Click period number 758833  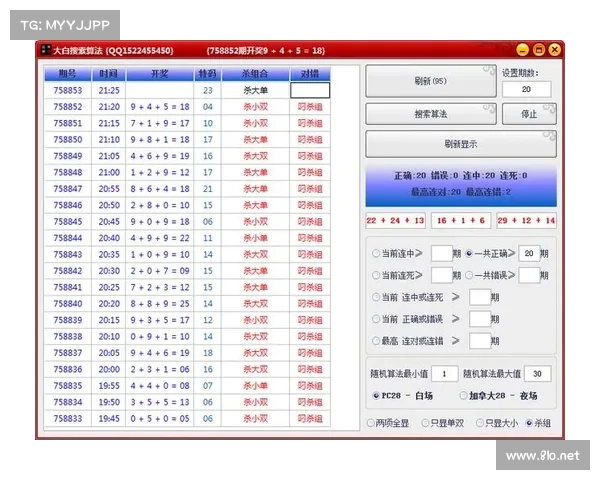[x=68, y=419]
